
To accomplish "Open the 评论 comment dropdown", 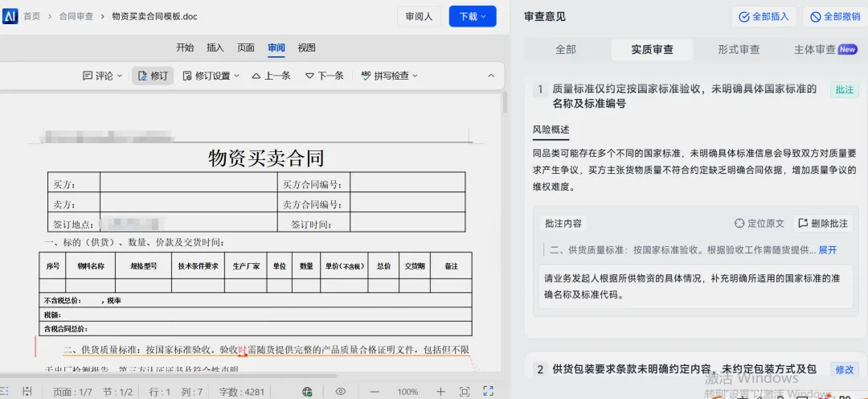I will tap(102, 76).
